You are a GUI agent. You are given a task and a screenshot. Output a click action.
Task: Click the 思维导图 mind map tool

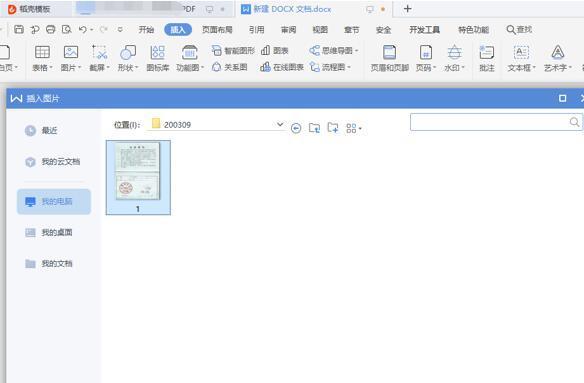click(333, 50)
